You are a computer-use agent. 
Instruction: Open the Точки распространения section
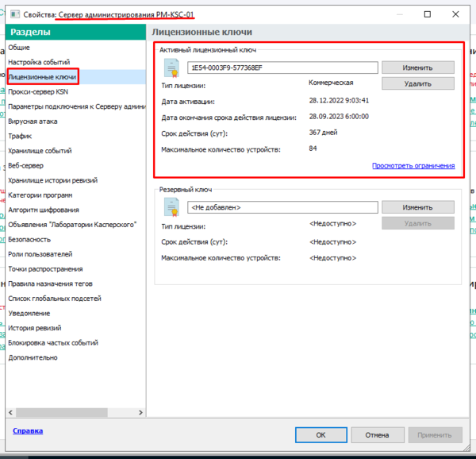pyautogui.click(x=45, y=269)
